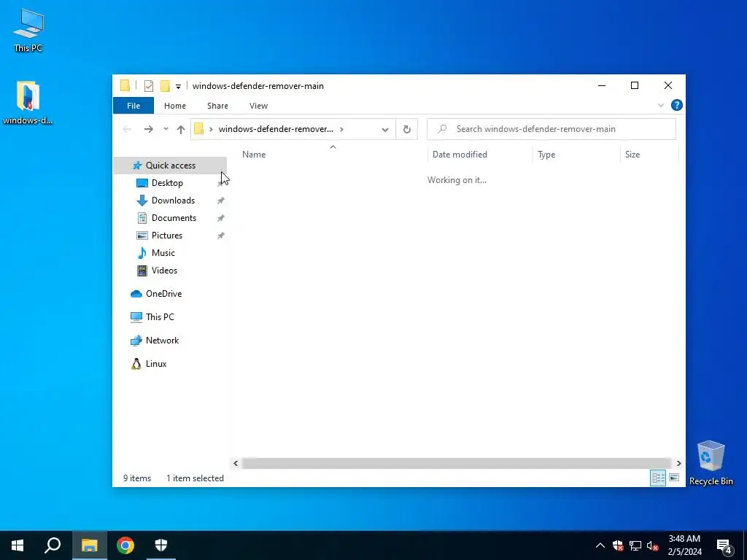Open Pictures in navigation pane
Image resolution: width=747 pixels, height=560 pixels.
[167, 236]
